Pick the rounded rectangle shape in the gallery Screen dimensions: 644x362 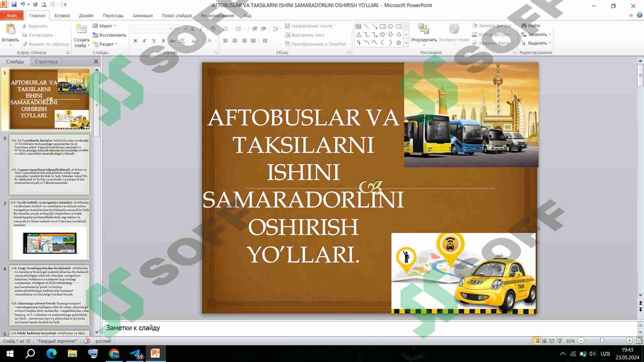tap(399, 26)
